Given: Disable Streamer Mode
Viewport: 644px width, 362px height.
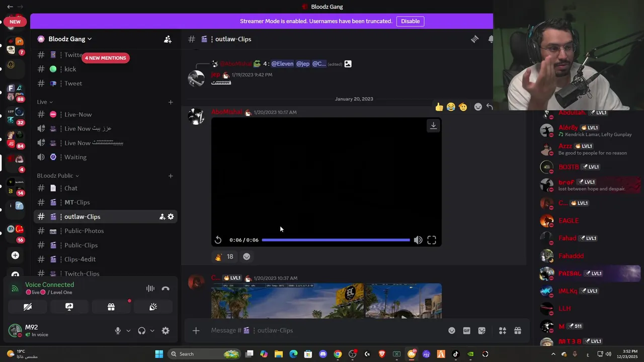Looking at the screenshot, I should 410,21.
